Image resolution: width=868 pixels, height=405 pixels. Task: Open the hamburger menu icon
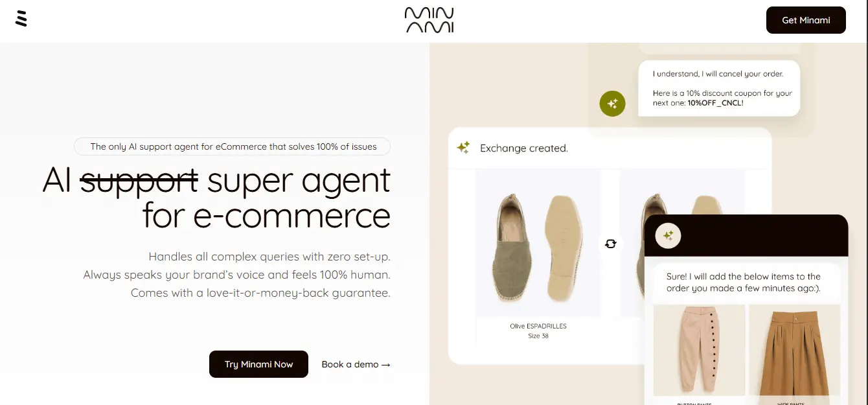point(21,19)
